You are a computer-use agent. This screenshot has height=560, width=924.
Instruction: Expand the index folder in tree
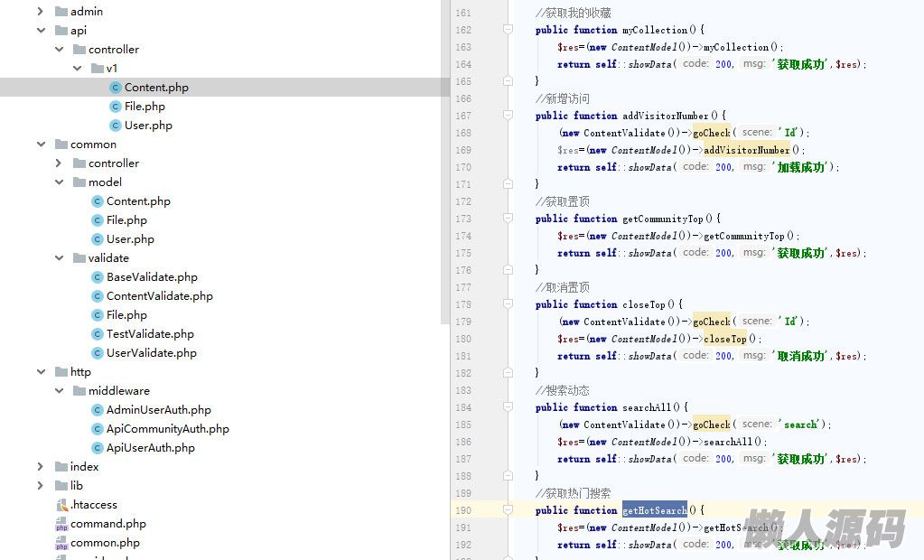pyautogui.click(x=41, y=467)
